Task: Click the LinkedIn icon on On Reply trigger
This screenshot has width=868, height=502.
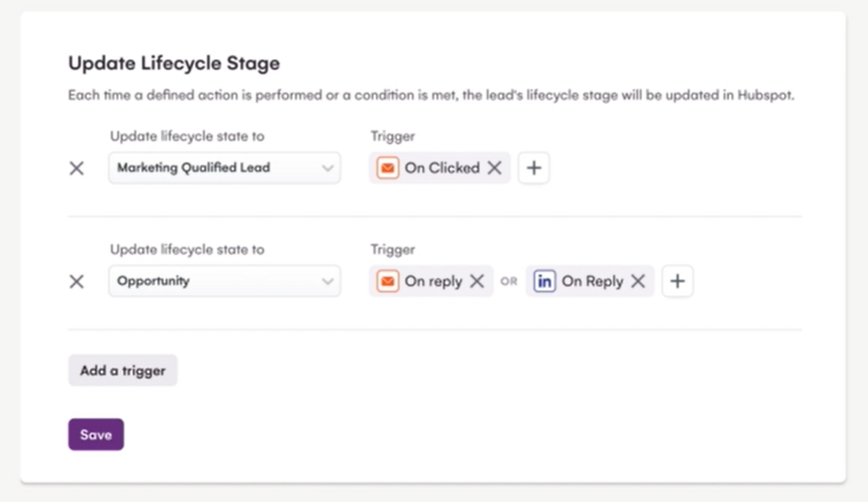Action: [544, 281]
